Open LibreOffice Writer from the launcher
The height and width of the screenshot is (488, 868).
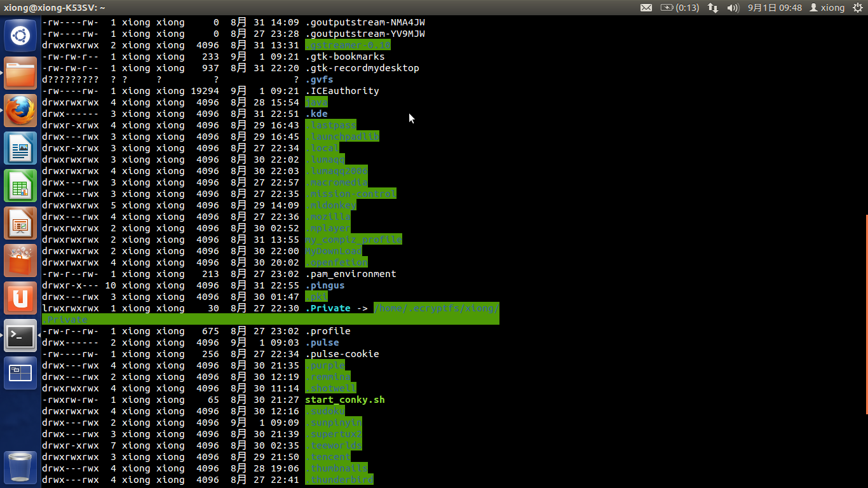pos(20,148)
